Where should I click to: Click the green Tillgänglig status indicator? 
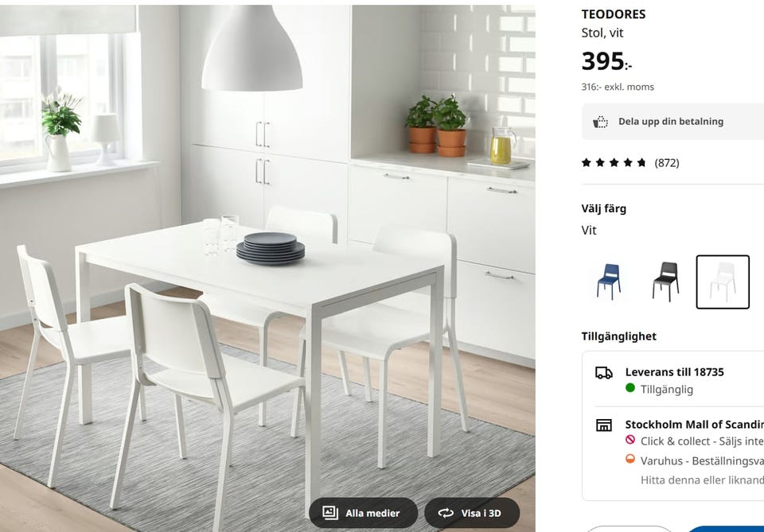[630, 388]
